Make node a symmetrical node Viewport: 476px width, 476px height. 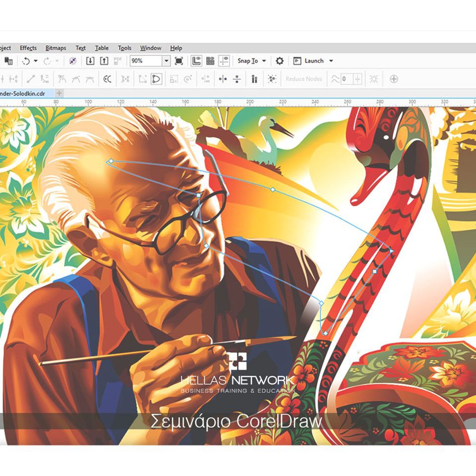tap(90, 79)
